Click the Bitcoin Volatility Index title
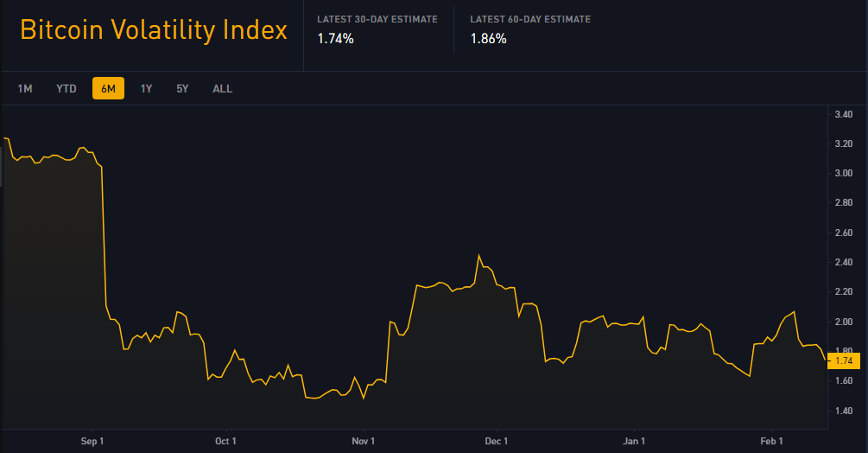Image resolution: width=868 pixels, height=453 pixels. coord(154,30)
